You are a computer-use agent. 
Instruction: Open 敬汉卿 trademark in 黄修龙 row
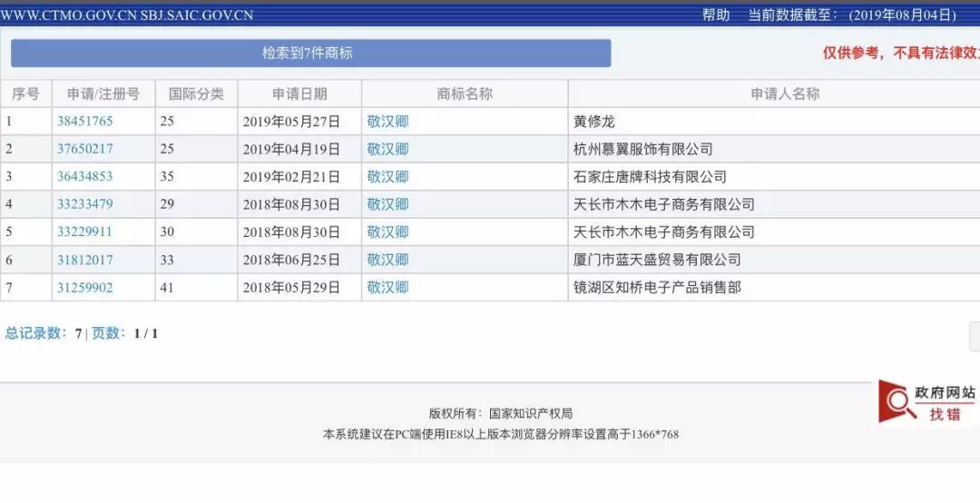coord(387,122)
